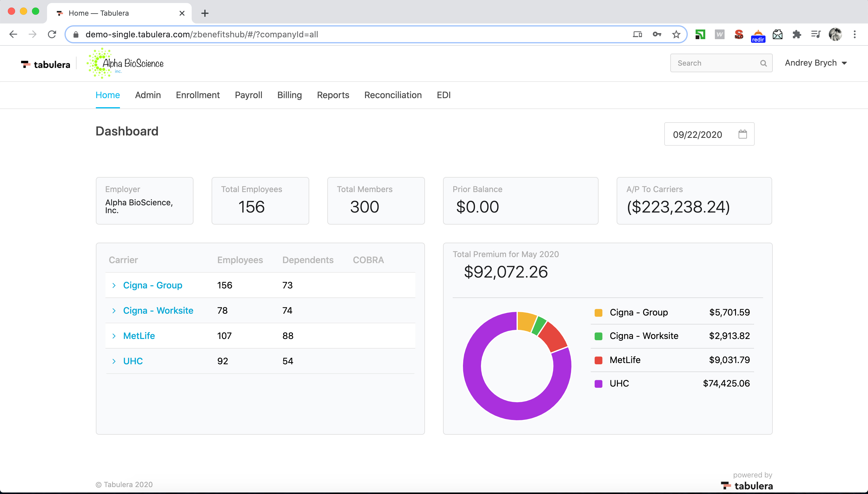Open the Andrey Brych user dropdown
Image resolution: width=868 pixels, height=494 pixels.
(x=815, y=63)
